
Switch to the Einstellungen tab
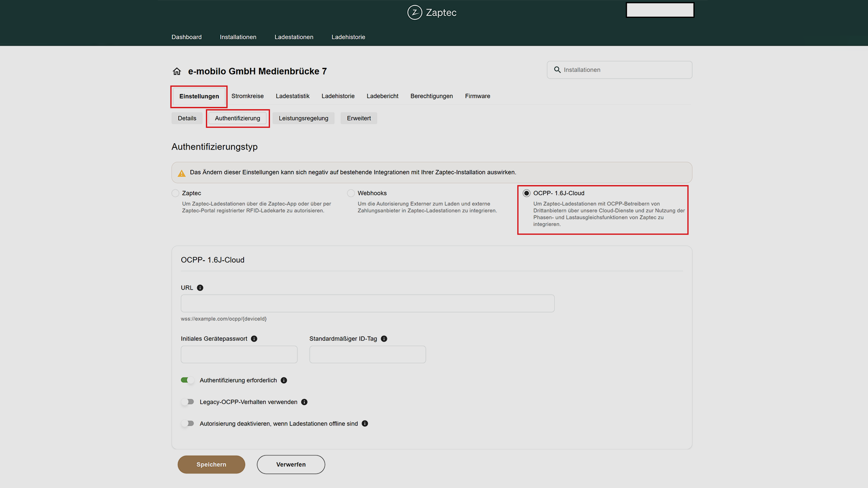199,96
